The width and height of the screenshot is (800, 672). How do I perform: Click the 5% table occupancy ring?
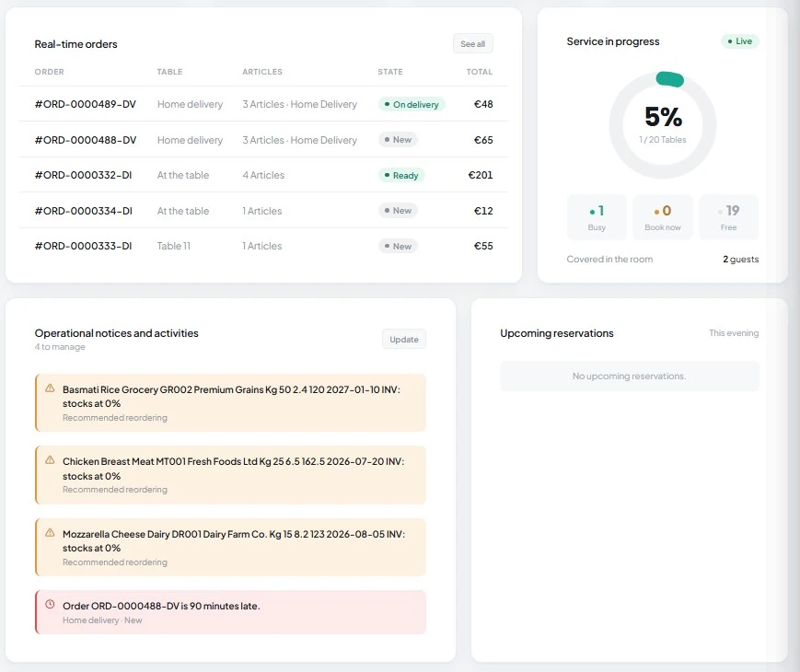tap(662, 125)
